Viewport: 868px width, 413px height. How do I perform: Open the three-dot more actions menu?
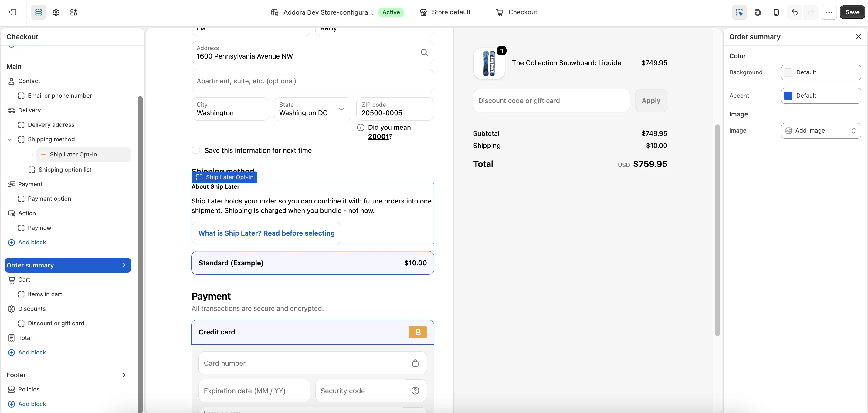(829, 12)
